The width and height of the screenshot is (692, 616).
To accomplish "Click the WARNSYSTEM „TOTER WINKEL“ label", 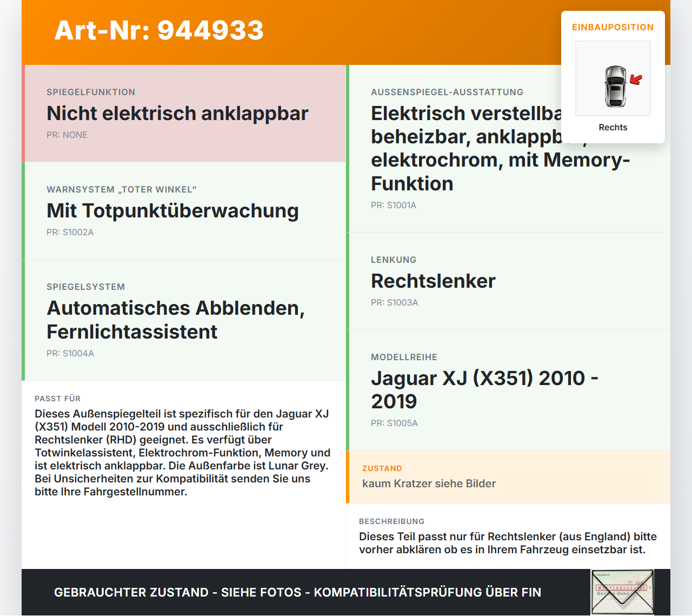I will coord(122,189).
